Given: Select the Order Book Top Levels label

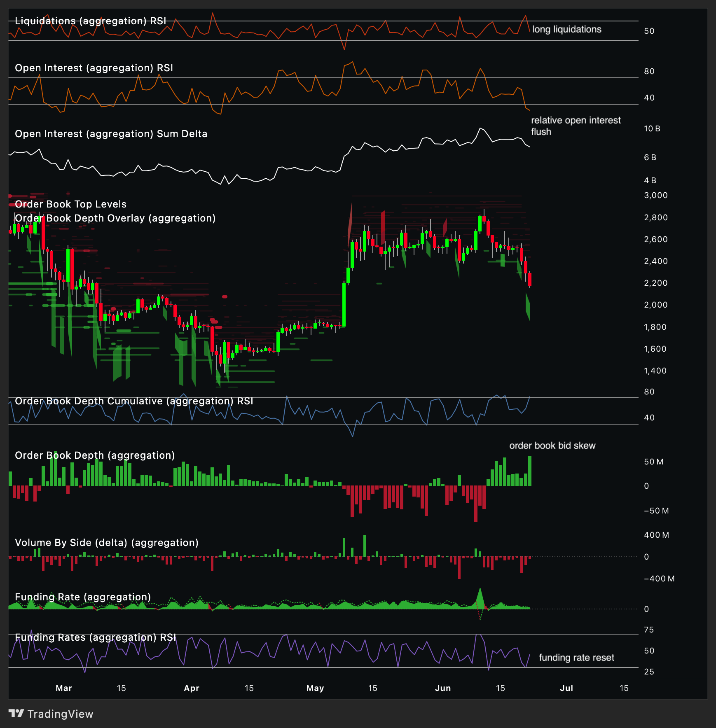Looking at the screenshot, I should [70, 204].
